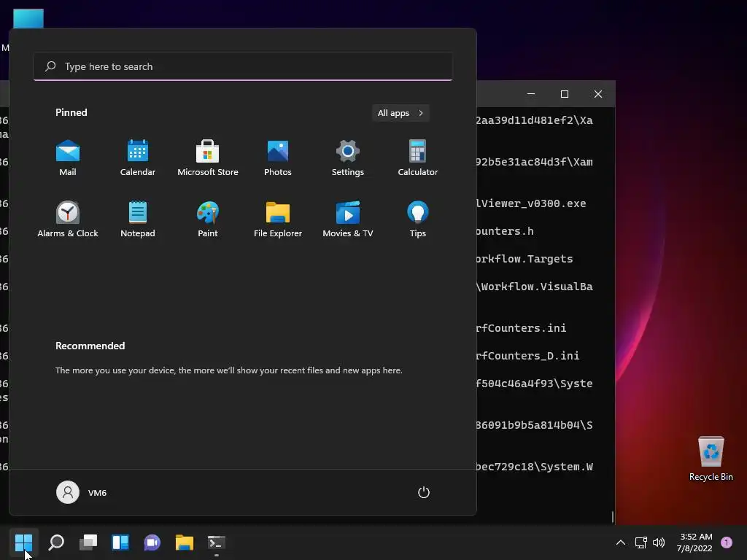This screenshot has height=560, width=747.
Task: Minimize the terminal window behind Start
Action: [531, 94]
